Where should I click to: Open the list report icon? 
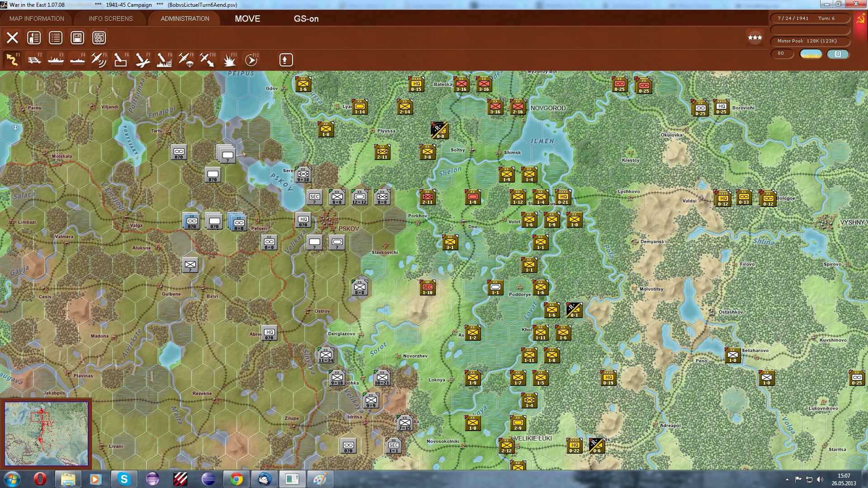(56, 38)
